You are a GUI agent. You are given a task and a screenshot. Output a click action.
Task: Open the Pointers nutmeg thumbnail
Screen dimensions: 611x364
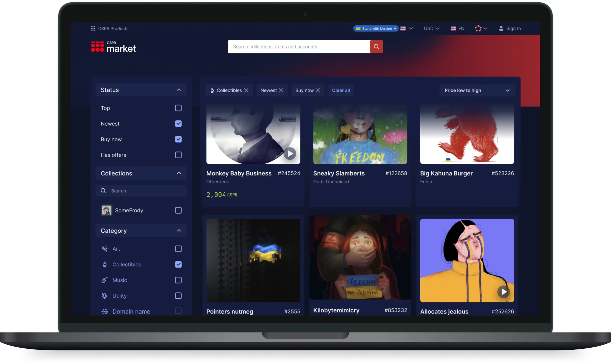pos(253,260)
